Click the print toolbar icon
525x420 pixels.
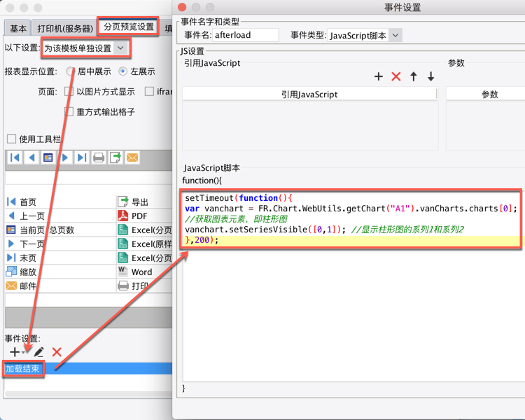[99, 157]
